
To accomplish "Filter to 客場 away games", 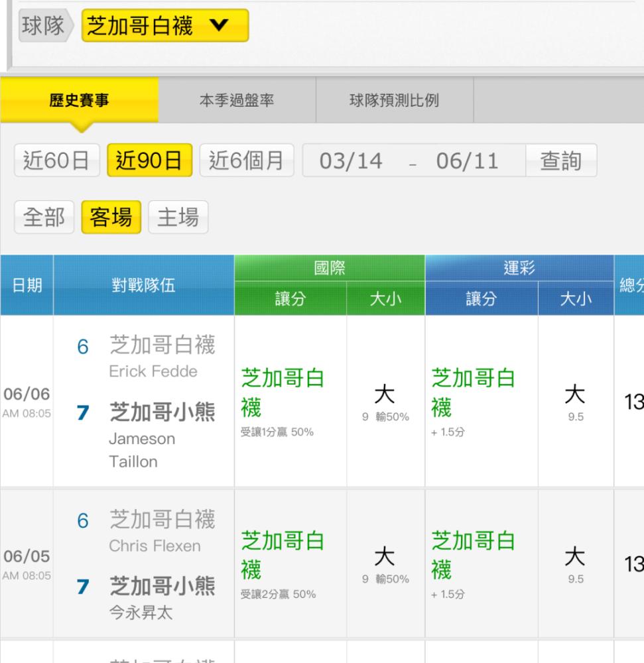I will click(111, 217).
